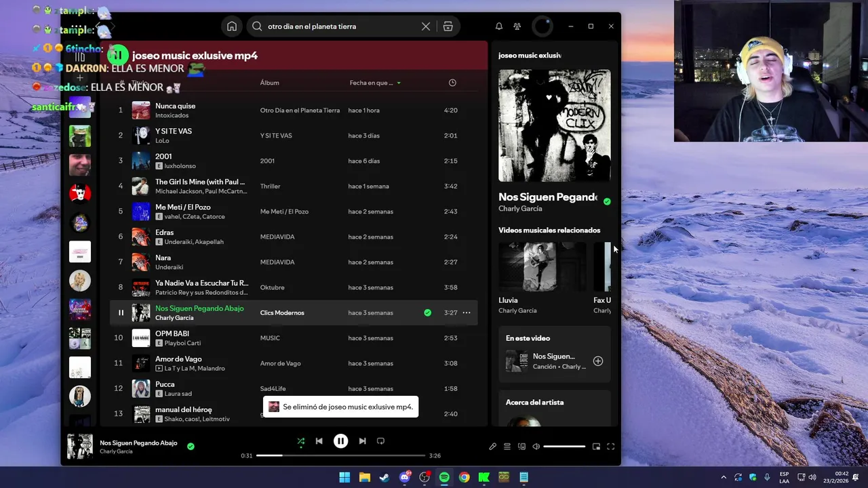868x488 pixels.
Task: Open the Browse icon beside search
Action: point(448,26)
